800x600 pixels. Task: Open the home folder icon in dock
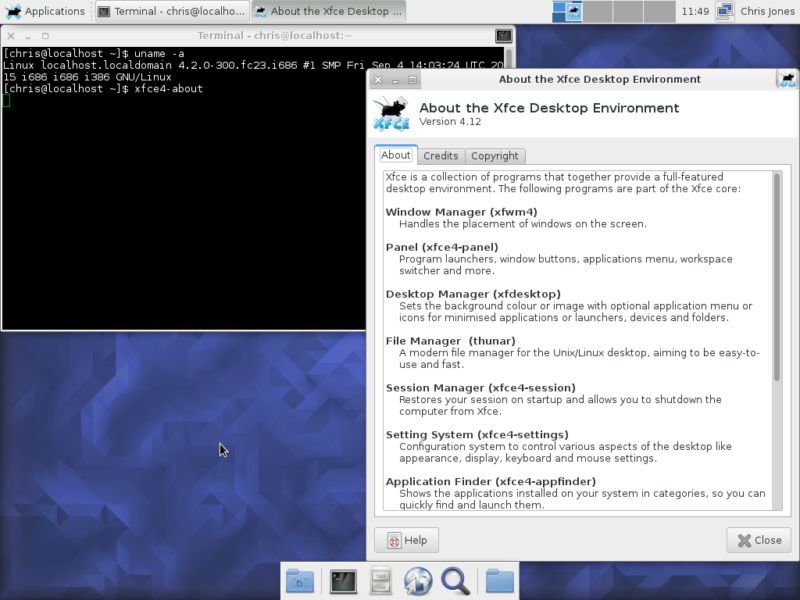click(499, 581)
